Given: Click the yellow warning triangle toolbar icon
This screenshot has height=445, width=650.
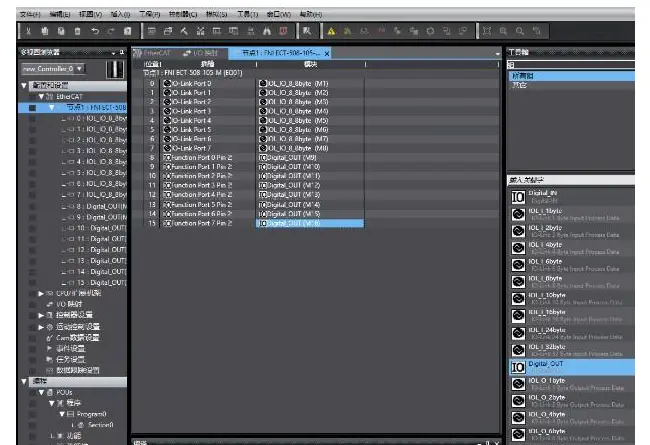Looking at the screenshot, I should pos(332,33).
